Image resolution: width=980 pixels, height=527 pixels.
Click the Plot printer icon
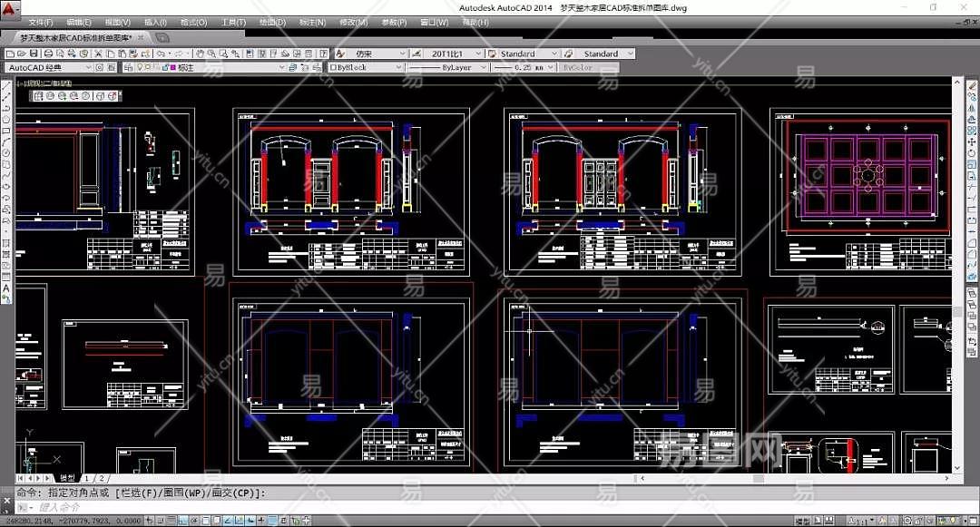coord(49,54)
